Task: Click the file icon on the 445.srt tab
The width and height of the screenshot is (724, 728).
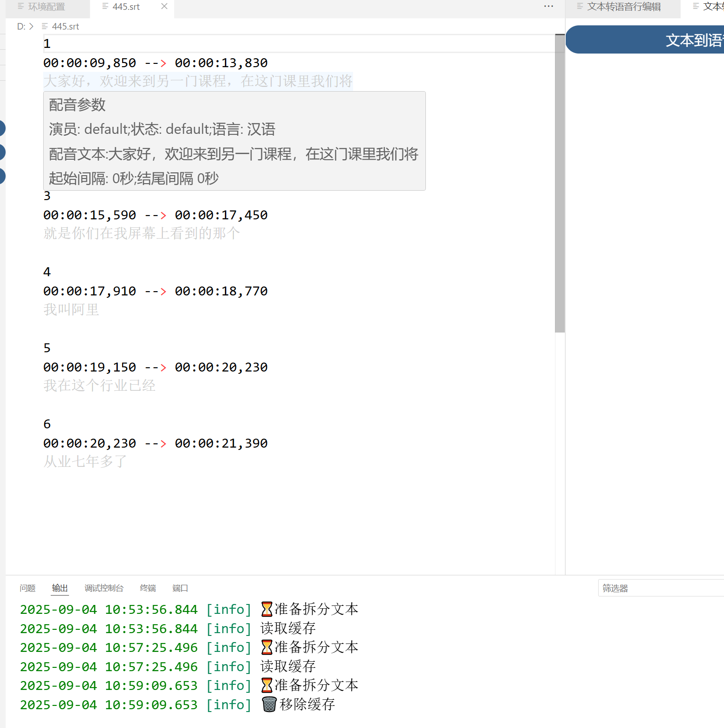Action: click(x=105, y=7)
